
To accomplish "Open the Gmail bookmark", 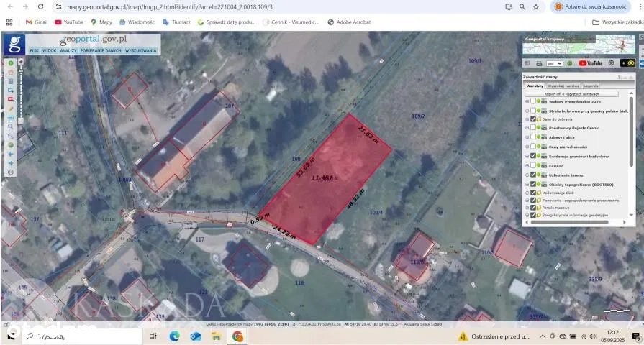I will [x=36, y=22].
